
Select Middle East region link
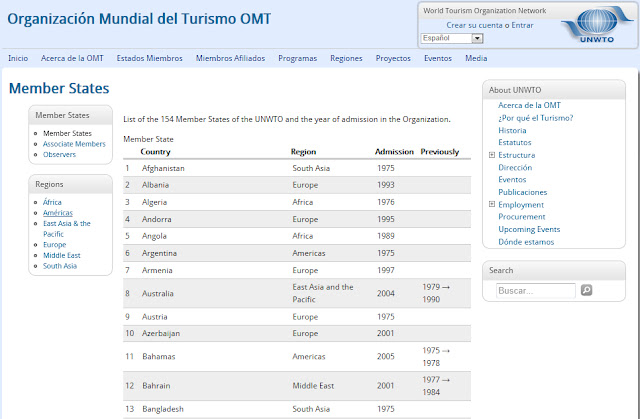[x=62, y=255]
